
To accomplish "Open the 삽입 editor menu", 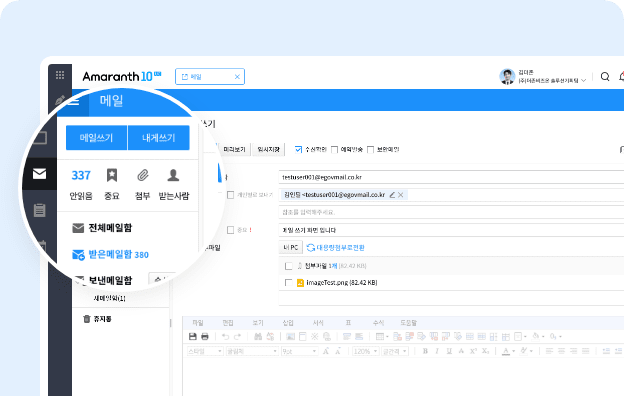I will pos(288,322).
